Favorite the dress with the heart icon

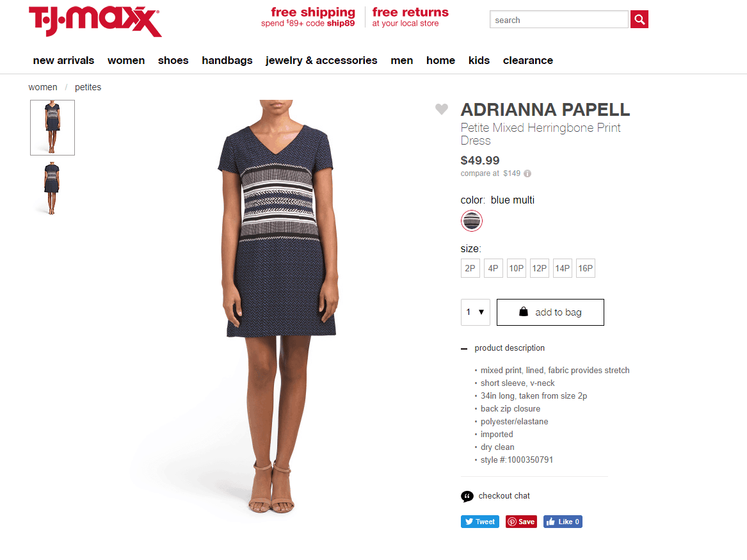[x=442, y=109]
